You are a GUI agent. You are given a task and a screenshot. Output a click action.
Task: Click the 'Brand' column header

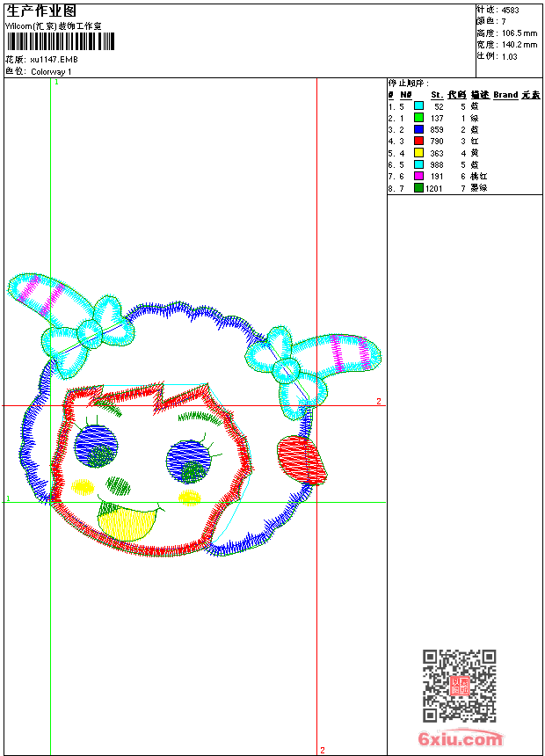click(505, 95)
